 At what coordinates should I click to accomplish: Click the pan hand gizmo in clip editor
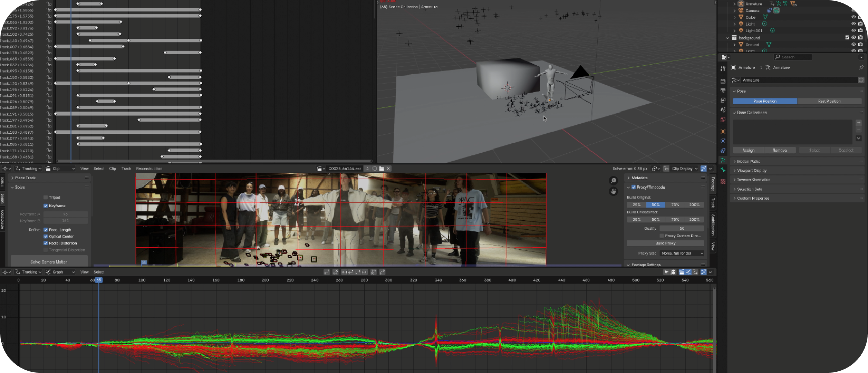click(x=613, y=191)
